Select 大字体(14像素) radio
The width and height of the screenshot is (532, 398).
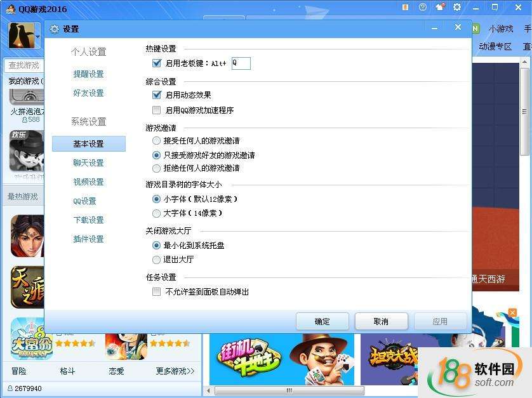156,213
